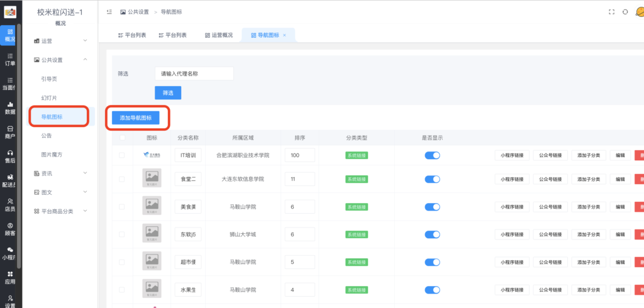
Task: Collapse the 公共设置 menu group
Action: [x=61, y=60]
